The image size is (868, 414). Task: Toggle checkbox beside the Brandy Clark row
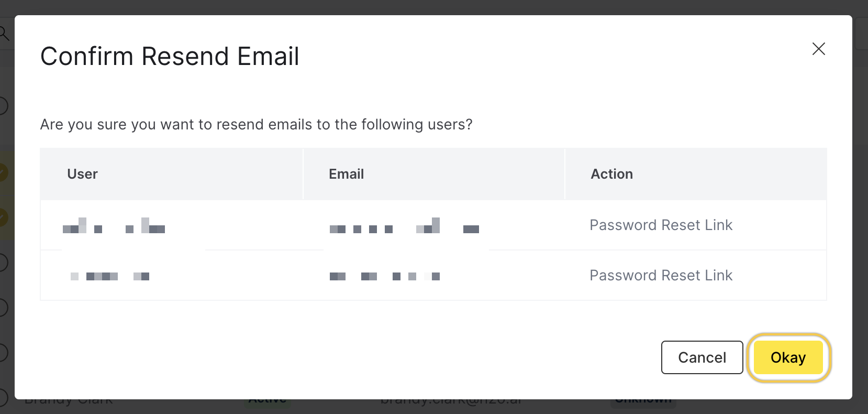coord(3,397)
